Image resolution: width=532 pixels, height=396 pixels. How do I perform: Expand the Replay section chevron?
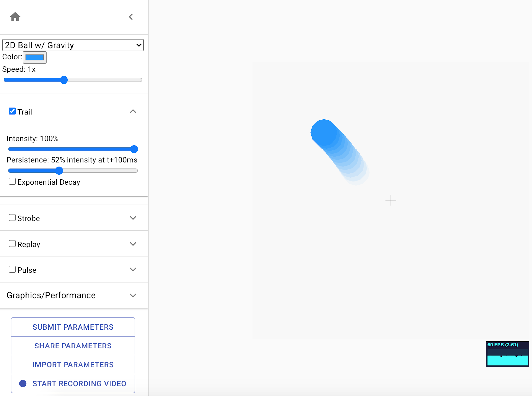tap(133, 244)
